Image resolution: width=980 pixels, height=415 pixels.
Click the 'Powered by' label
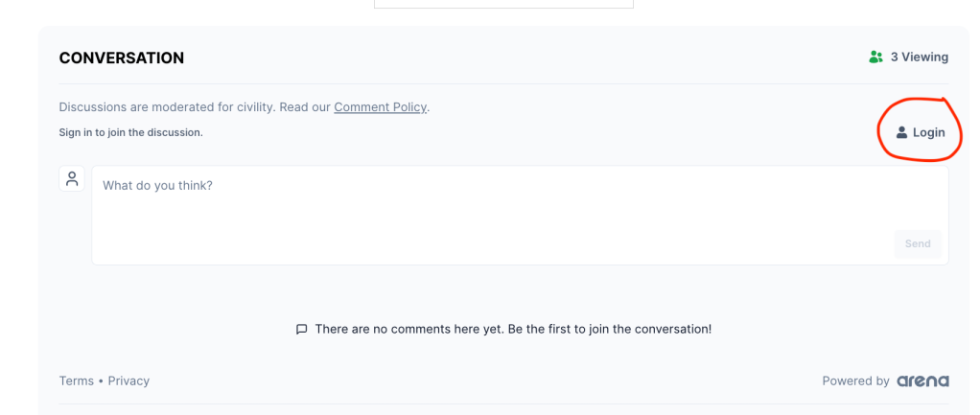855,381
